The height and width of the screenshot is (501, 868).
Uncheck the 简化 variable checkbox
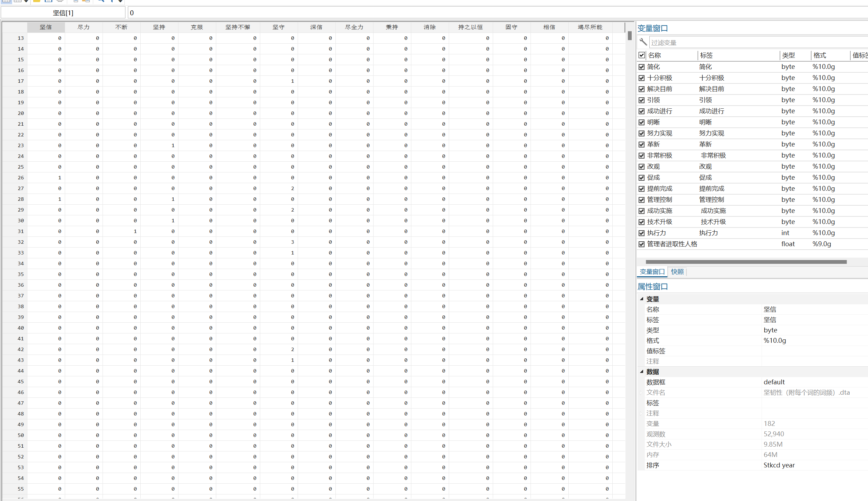pos(641,67)
